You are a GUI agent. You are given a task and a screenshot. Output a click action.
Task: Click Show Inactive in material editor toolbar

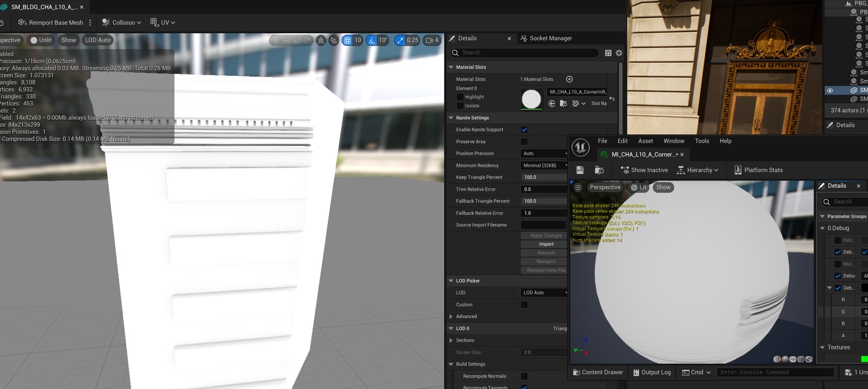(644, 170)
